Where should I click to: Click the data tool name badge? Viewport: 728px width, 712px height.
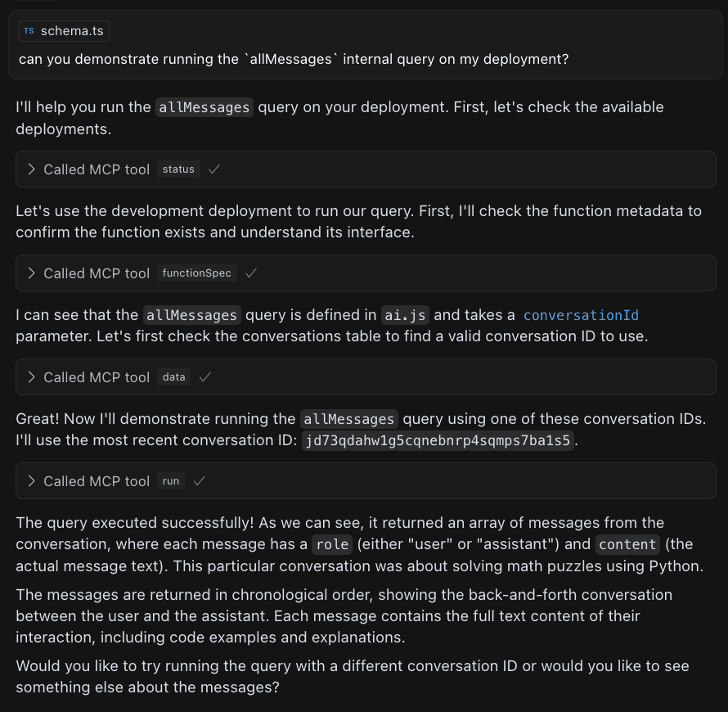point(173,377)
